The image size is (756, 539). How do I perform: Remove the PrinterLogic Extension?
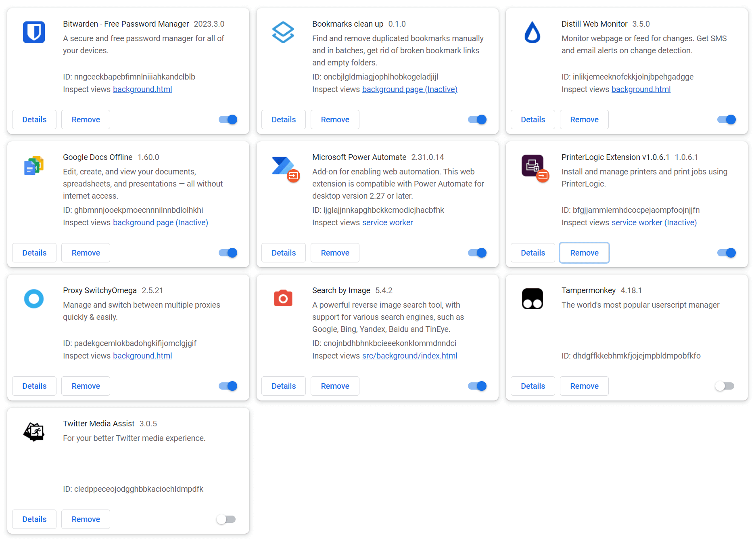coord(584,253)
